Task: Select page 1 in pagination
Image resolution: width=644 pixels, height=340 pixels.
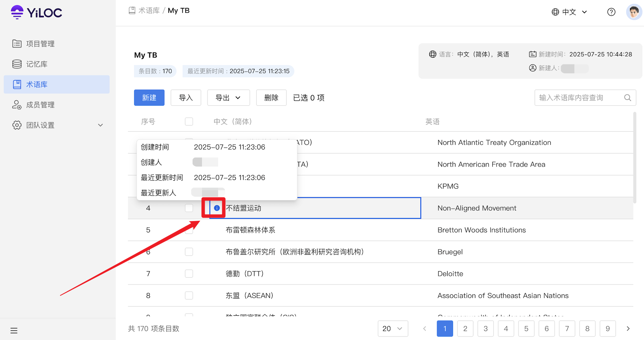Action: 445,329
